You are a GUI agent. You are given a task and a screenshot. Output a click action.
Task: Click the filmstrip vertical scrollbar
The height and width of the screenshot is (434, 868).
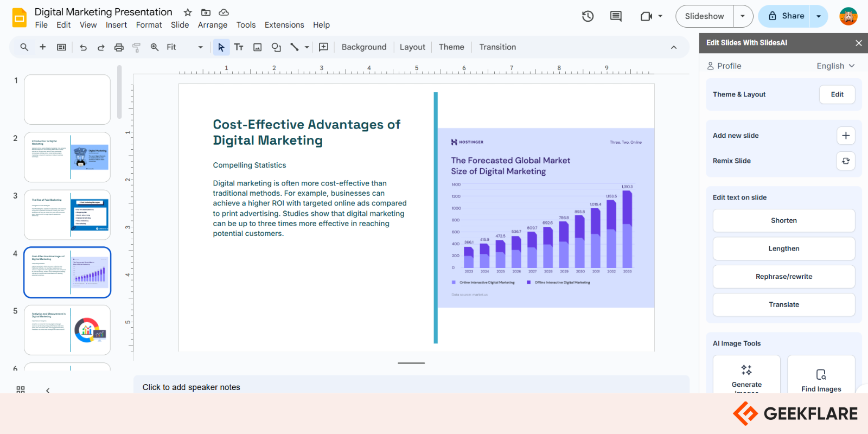tap(119, 92)
